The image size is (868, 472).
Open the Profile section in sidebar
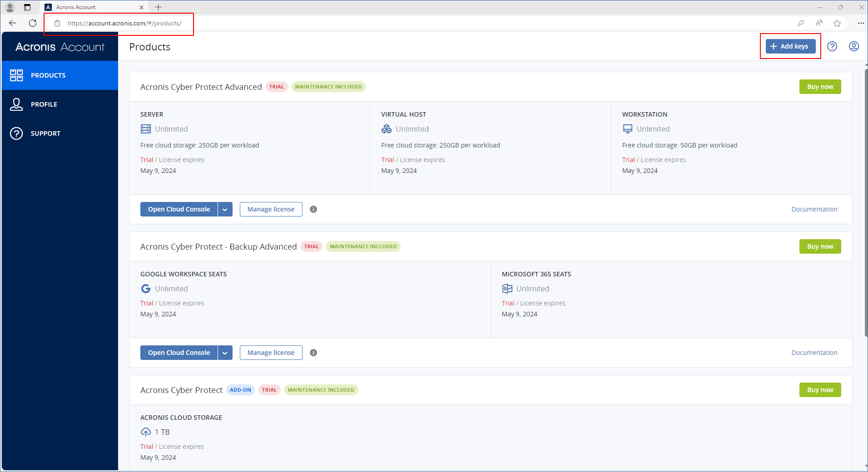(x=44, y=104)
